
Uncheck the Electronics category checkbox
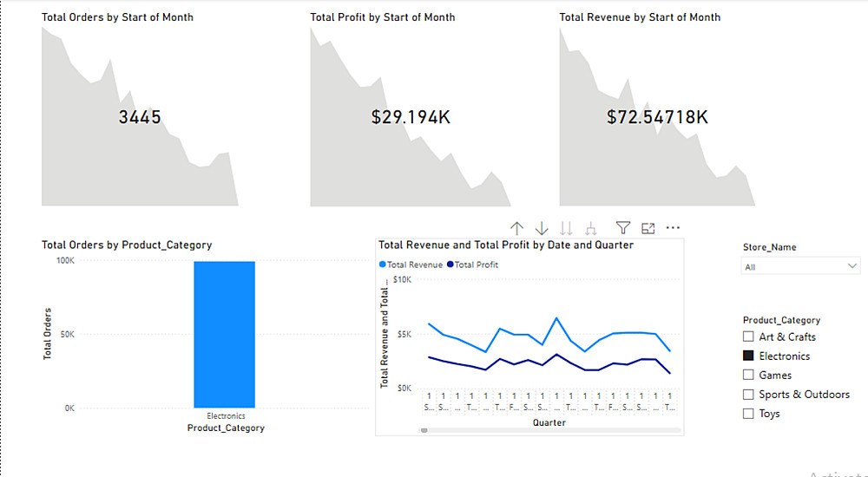748,356
